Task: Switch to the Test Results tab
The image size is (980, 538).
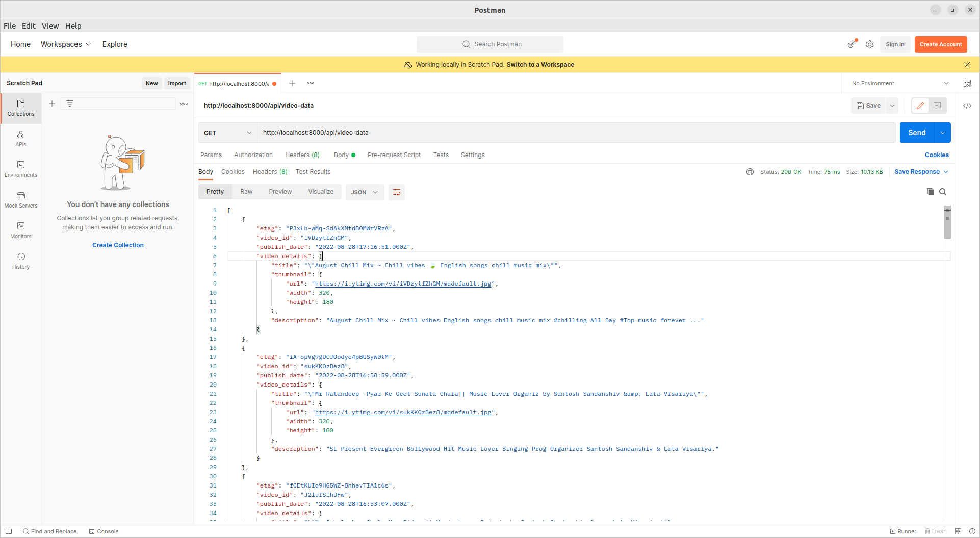Action: pos(313,172)
